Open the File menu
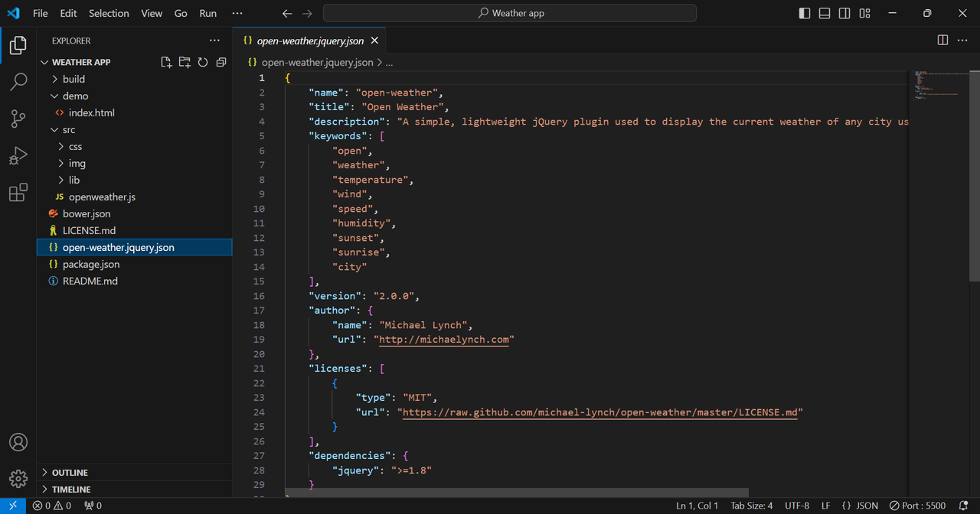Image resolution: width=980 pixels, height=514 pixels. (41, 13)
